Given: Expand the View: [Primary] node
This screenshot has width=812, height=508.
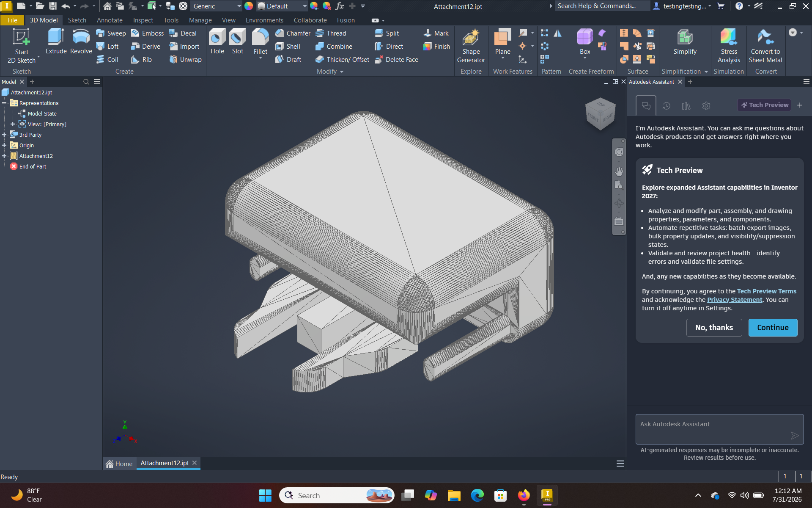Looking at the screenshot, I should tap(13, 124).
